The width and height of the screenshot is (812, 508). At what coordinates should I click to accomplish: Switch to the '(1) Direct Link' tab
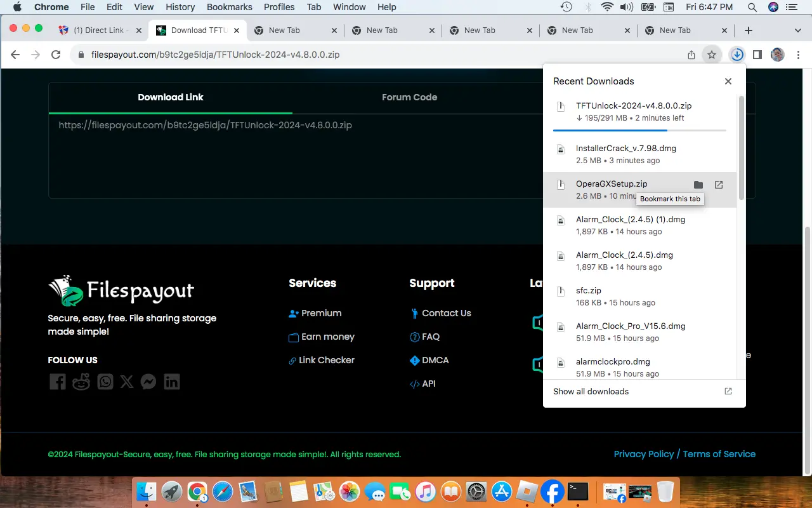coord(100,30)
